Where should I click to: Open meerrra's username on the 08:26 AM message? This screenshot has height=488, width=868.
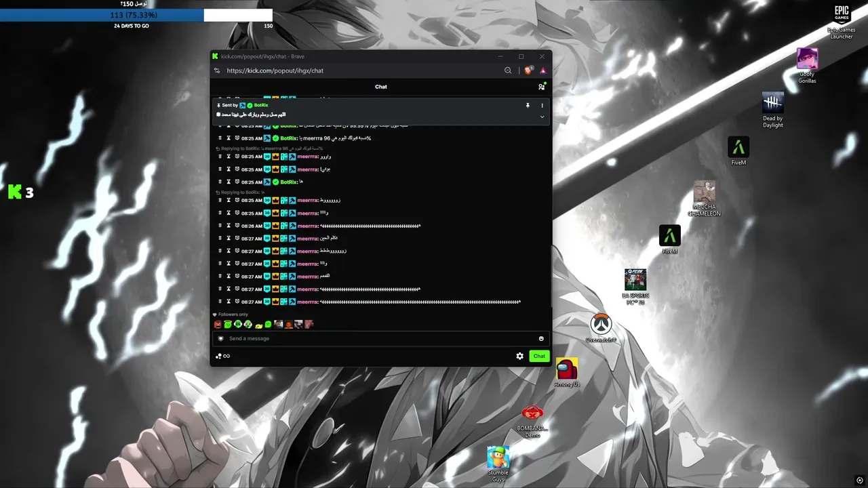(307, 226)
